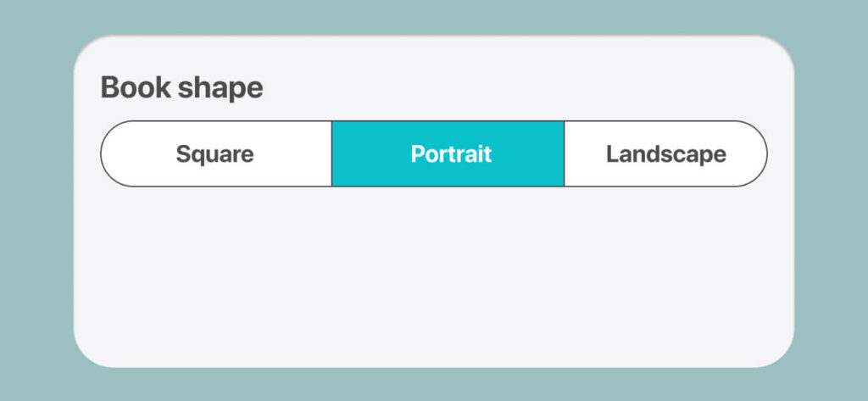Click the Square segment button
868x401 pixels.
point(215,154)
